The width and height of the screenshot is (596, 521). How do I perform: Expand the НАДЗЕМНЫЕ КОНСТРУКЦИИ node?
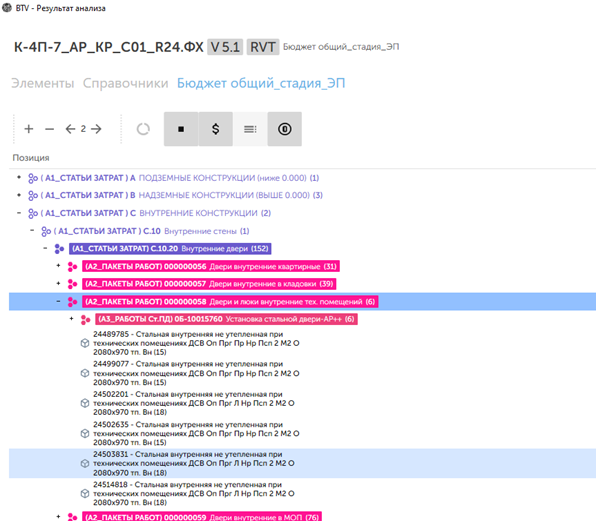click(19, 195)
